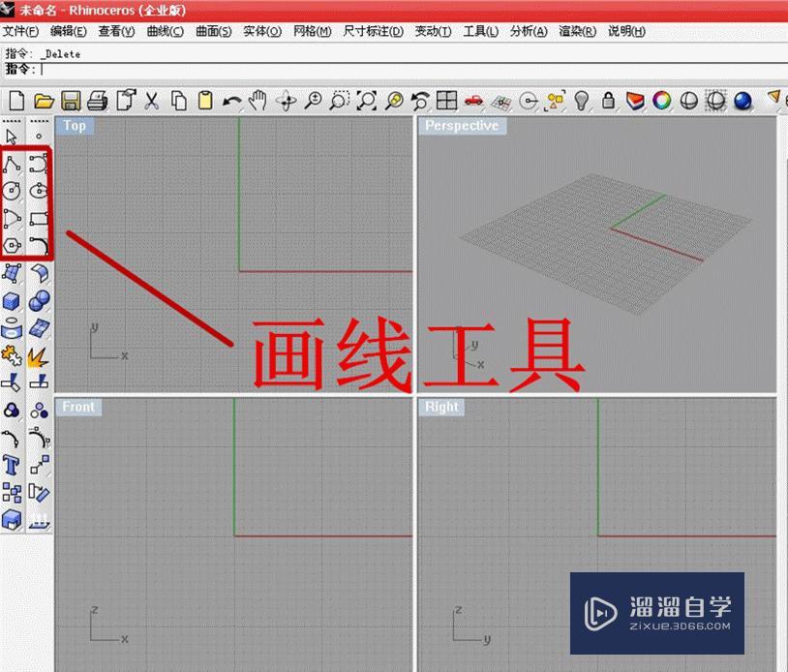
Task: Select the Polygon tool
Action: pos(12,245)
